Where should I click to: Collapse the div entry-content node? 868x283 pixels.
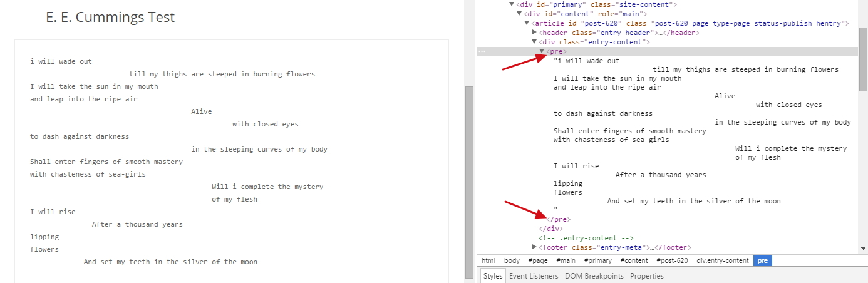[534, 42]
